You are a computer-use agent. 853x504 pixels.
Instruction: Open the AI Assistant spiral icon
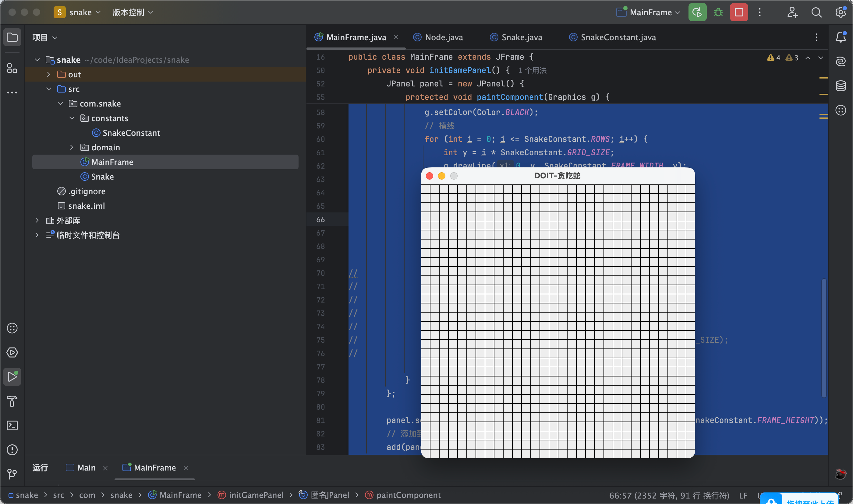(841, 61)
